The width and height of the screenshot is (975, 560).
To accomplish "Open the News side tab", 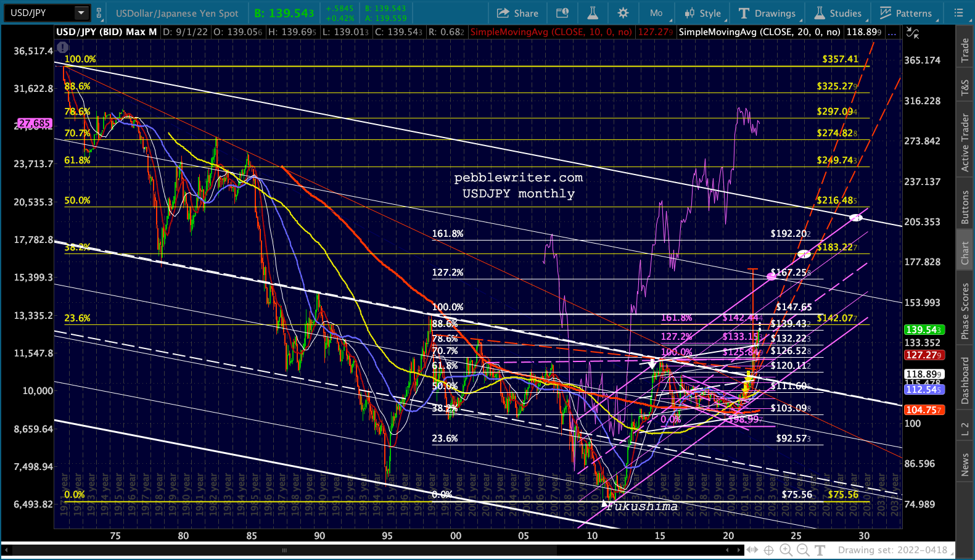I will [965, 465].
